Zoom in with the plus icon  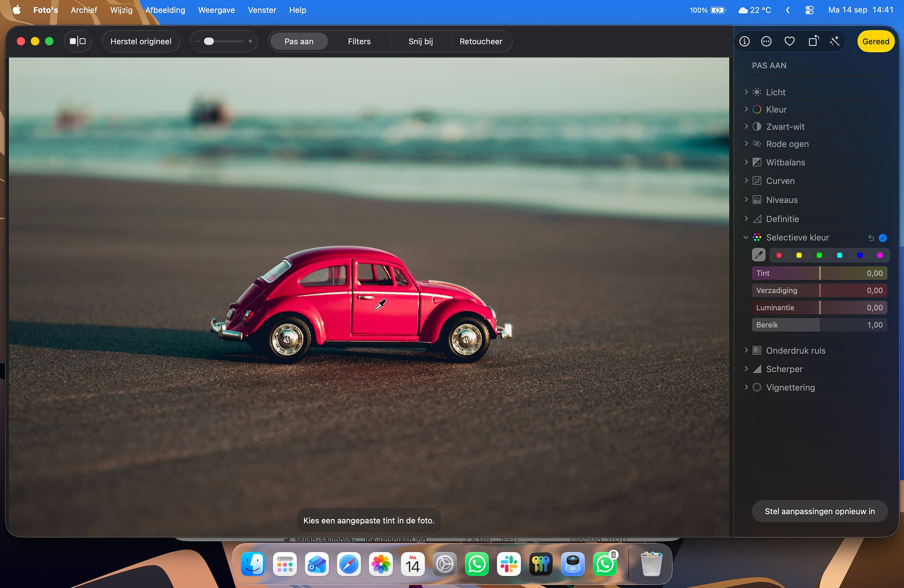click(x=250, y=41)
